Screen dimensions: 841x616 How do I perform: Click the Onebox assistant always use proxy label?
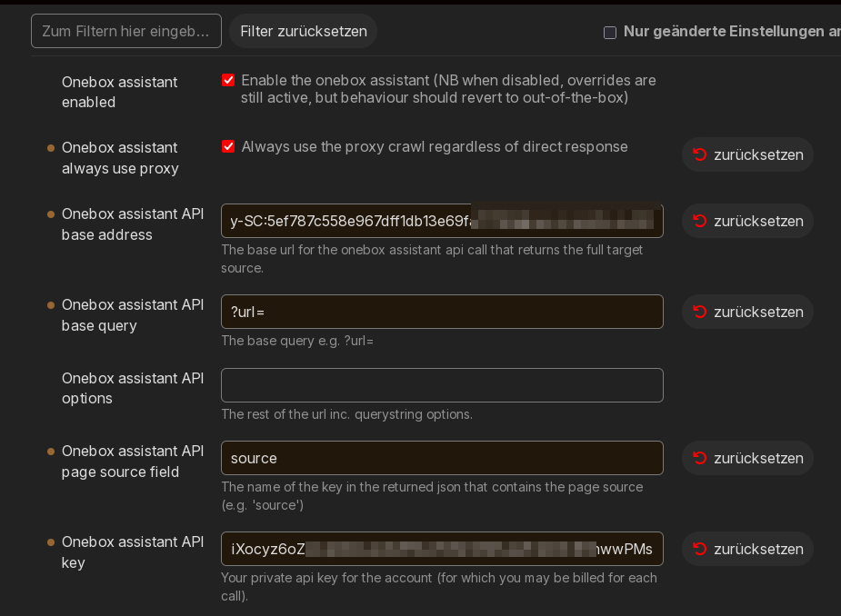point(120,157)
